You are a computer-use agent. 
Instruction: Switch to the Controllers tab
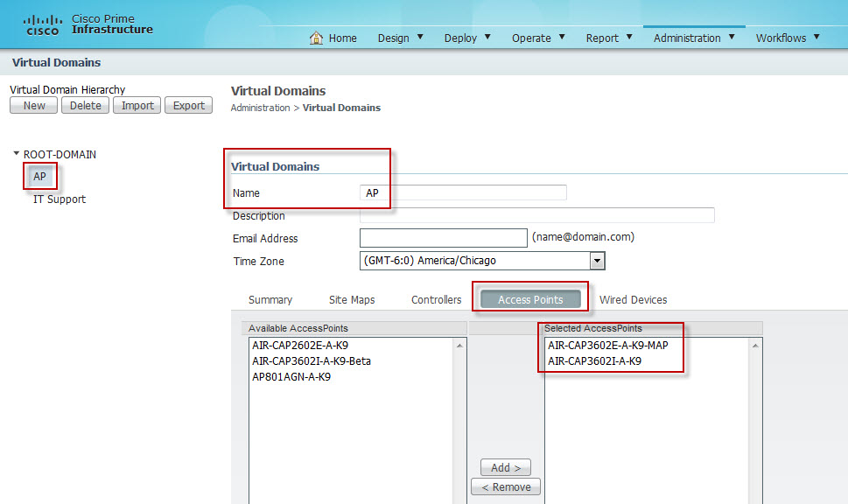437,299
